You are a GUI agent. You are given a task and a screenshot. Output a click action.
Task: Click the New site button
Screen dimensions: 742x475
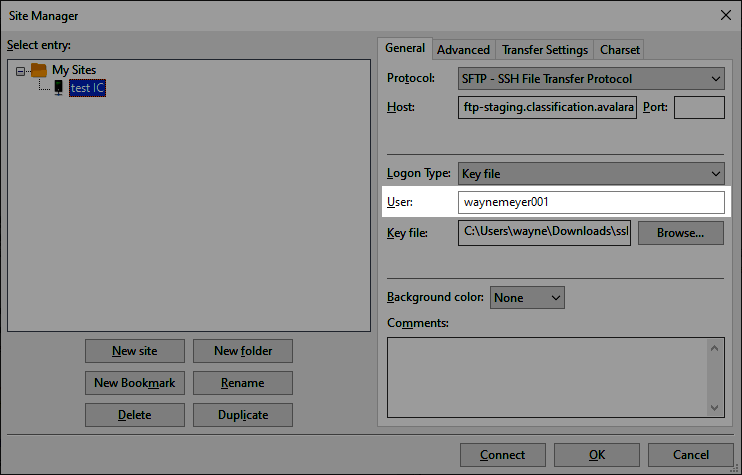(134, 351)
